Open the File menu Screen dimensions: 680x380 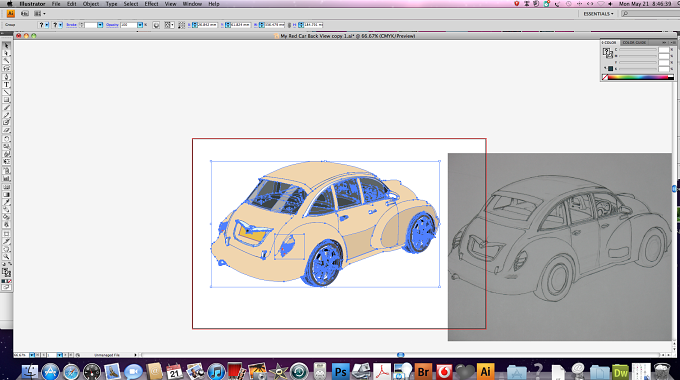coord(56,3)
